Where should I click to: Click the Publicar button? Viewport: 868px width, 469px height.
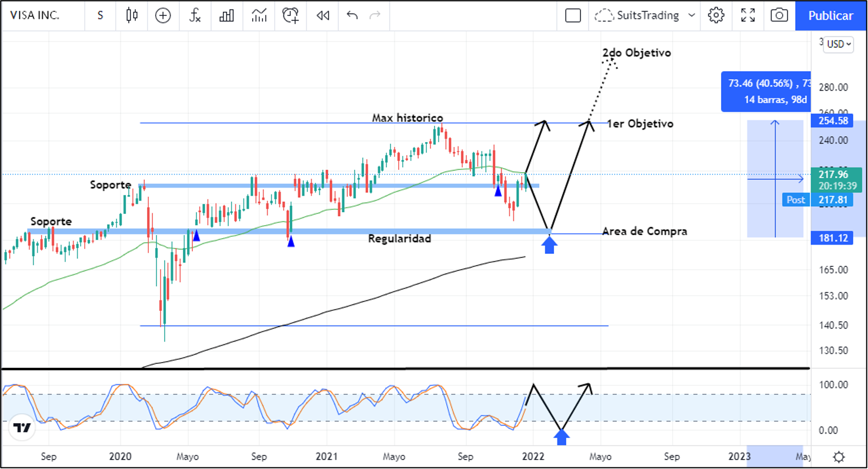point(830,16)
